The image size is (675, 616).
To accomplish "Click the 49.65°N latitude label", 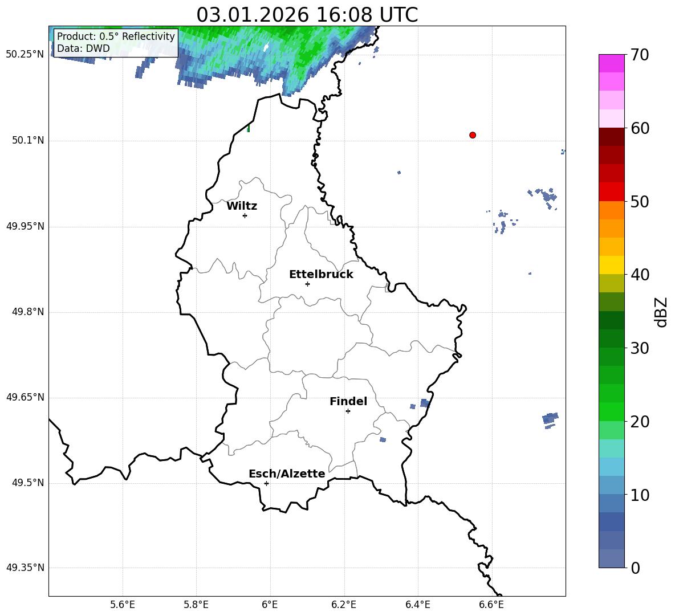I will coord(25,397).
